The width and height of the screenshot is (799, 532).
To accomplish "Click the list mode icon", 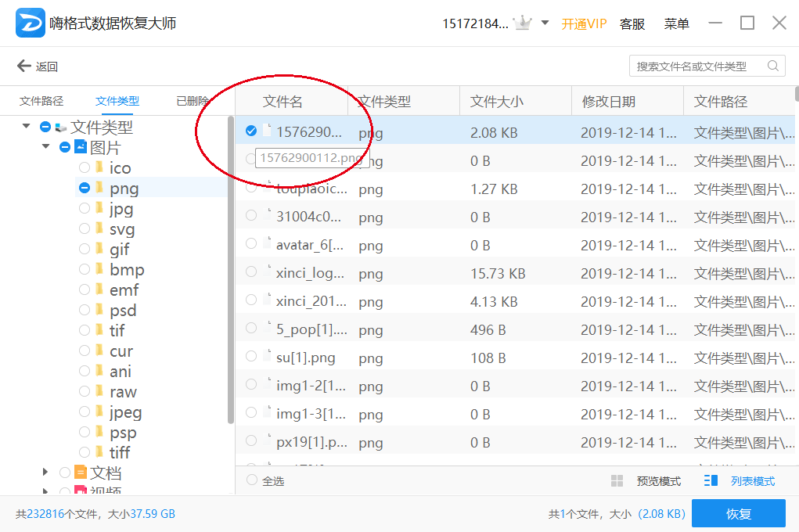I will click(711, 480).
